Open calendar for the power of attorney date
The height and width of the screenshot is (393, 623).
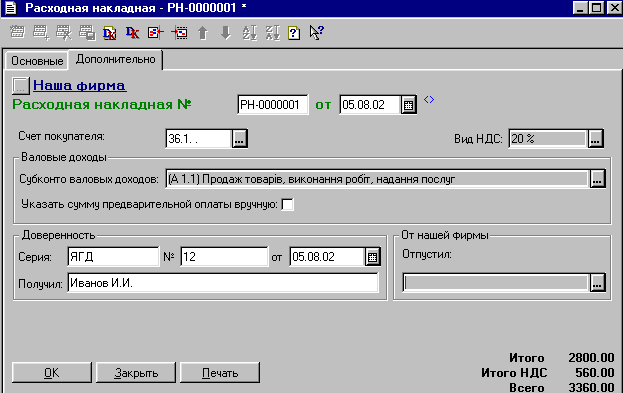372,257
